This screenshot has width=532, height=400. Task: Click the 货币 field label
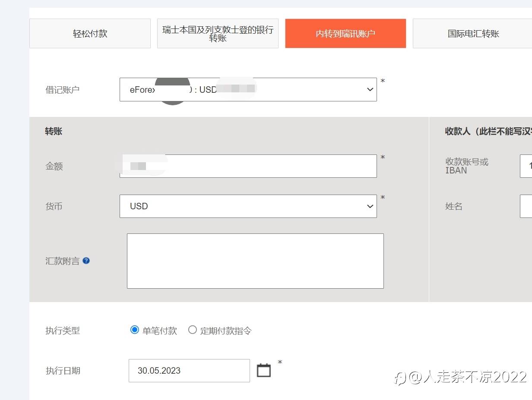pyautogui.click(x=54, y=206)
